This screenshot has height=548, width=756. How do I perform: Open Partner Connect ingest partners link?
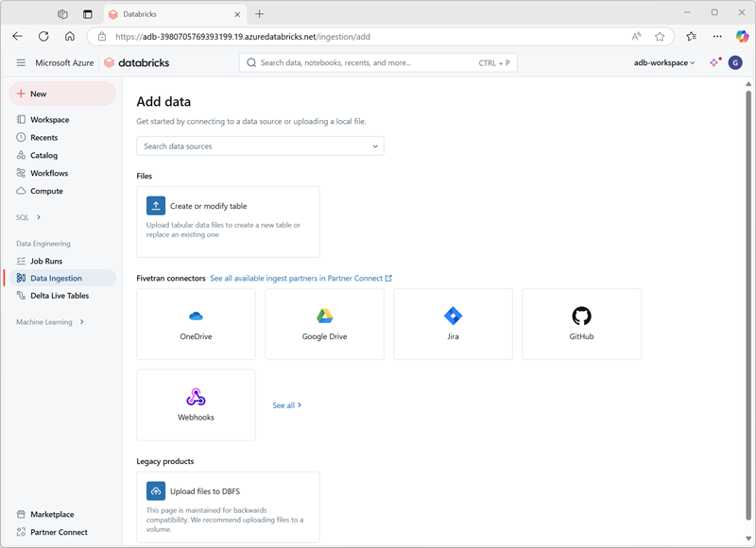301,278
